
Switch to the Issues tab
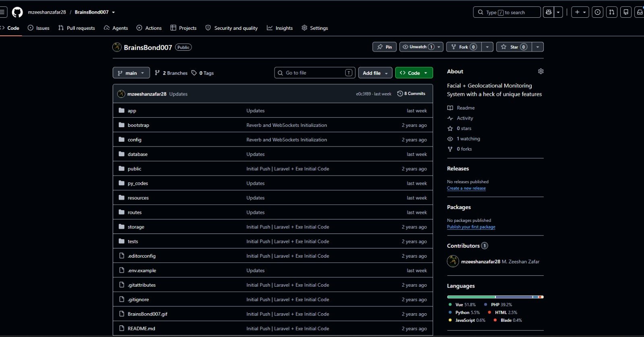(39, 28)
